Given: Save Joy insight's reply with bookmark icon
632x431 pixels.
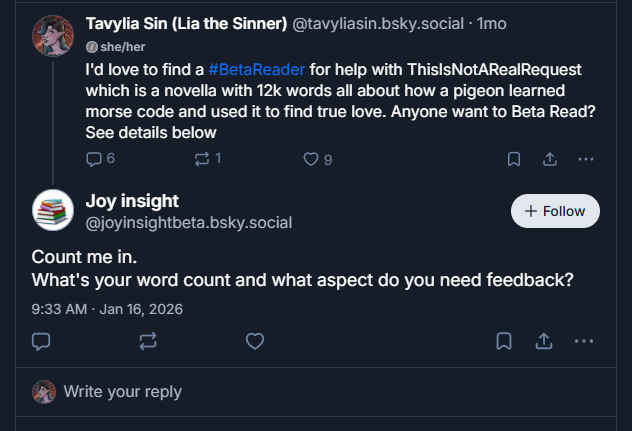Looking at the screenshot, I should coord(505,341).
